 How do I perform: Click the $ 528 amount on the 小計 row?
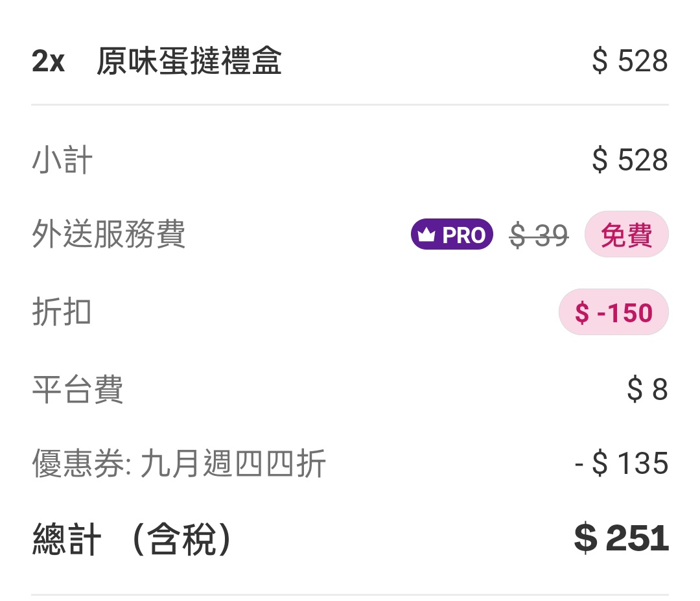point(629,160)
